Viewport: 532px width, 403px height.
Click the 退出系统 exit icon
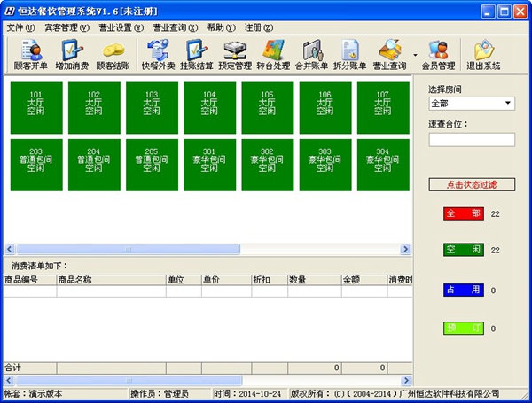(x=483, y=55)
